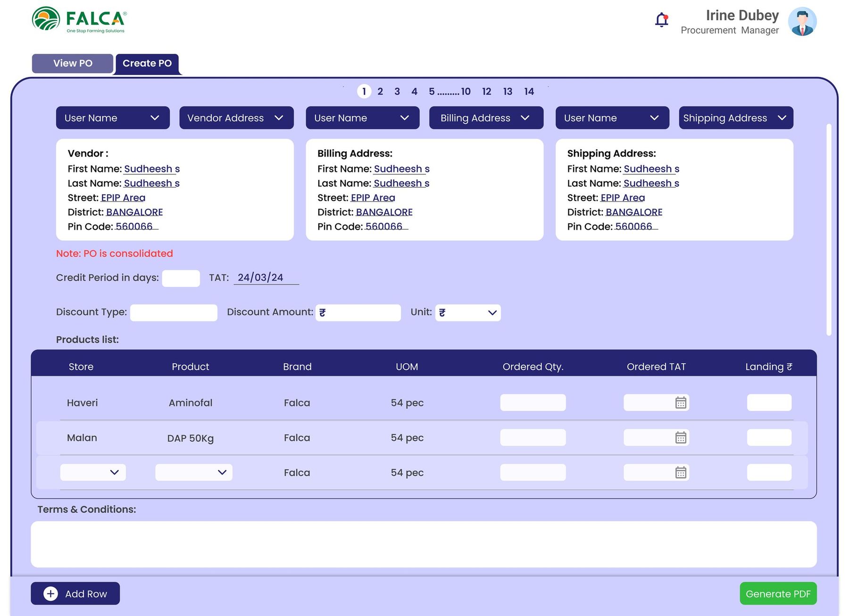Focus the Discount Amount field
The height and width of the screenshot is (616, 849).
[358, 312]
